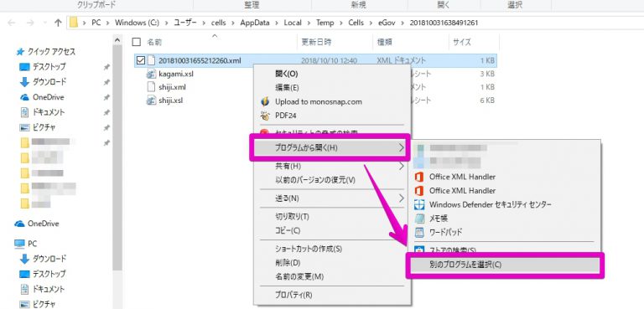The width and height of the screenshot is (644, 309).
Task: Click the shiji.xsl file icon
Action: (152, 100)
